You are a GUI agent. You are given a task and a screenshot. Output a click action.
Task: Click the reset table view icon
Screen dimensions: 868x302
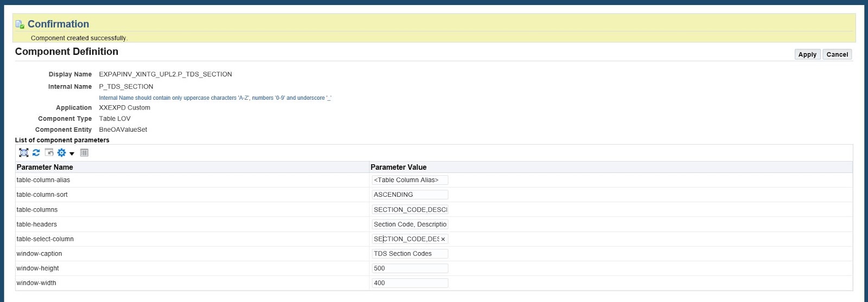click(x=49, y=153)
